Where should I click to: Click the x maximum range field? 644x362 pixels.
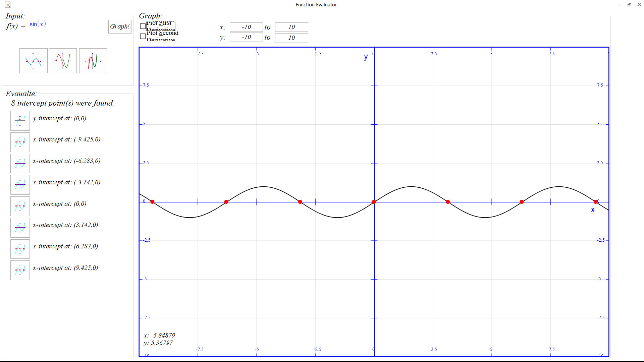[291, 27]
